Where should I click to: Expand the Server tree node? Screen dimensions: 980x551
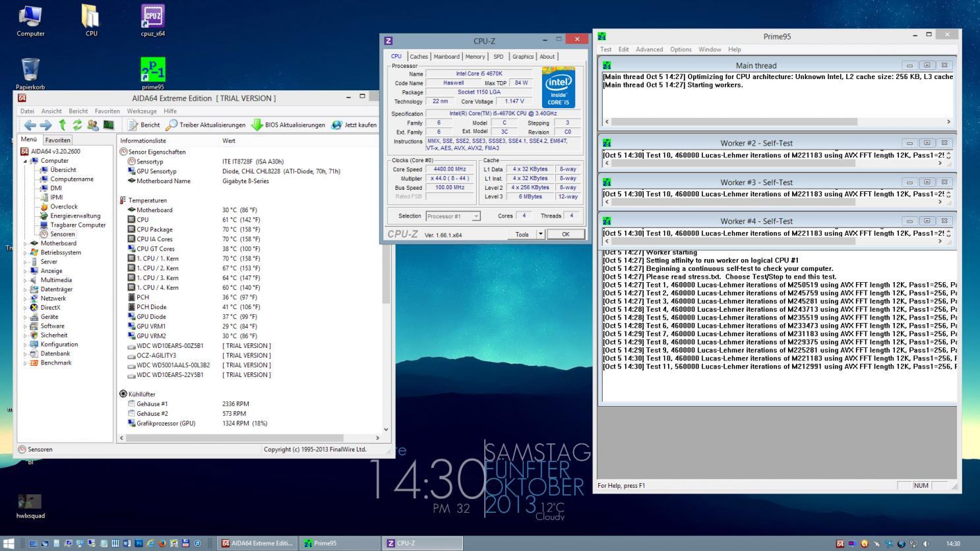click(26, 262)
